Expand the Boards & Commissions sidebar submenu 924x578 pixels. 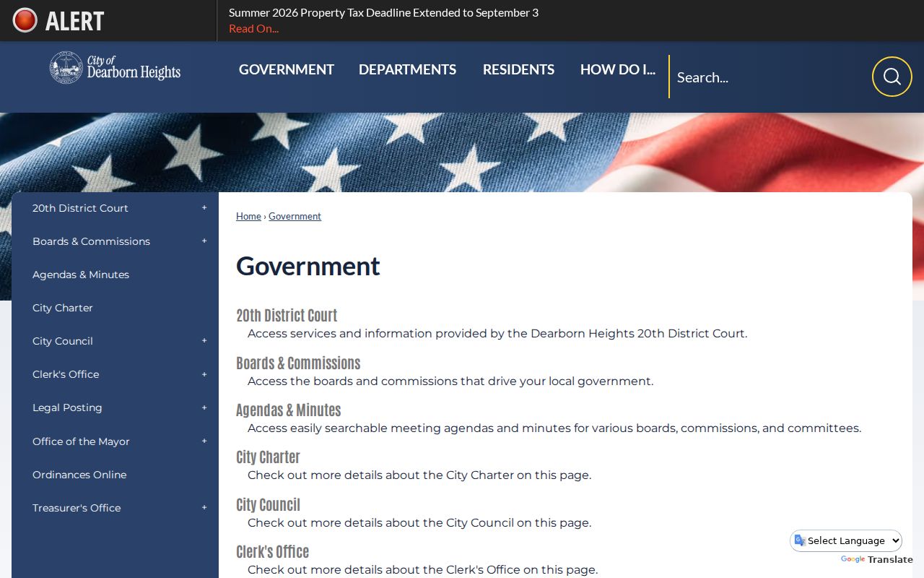click(204, 241)
